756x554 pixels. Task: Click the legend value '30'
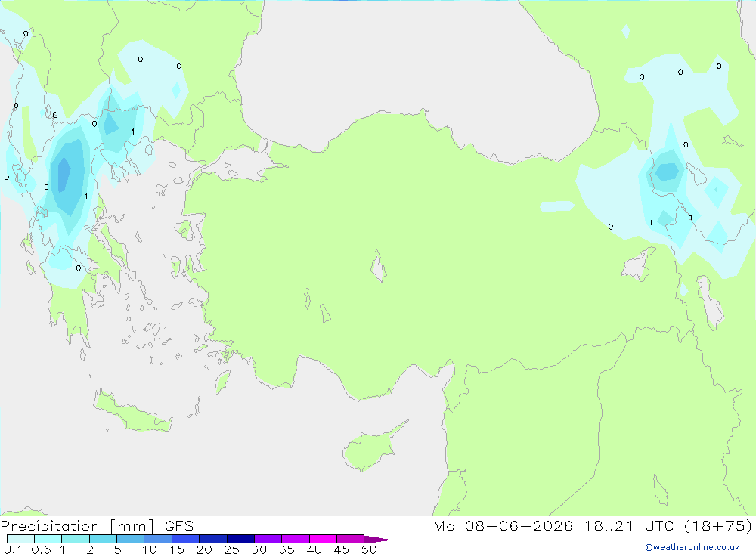259,549
